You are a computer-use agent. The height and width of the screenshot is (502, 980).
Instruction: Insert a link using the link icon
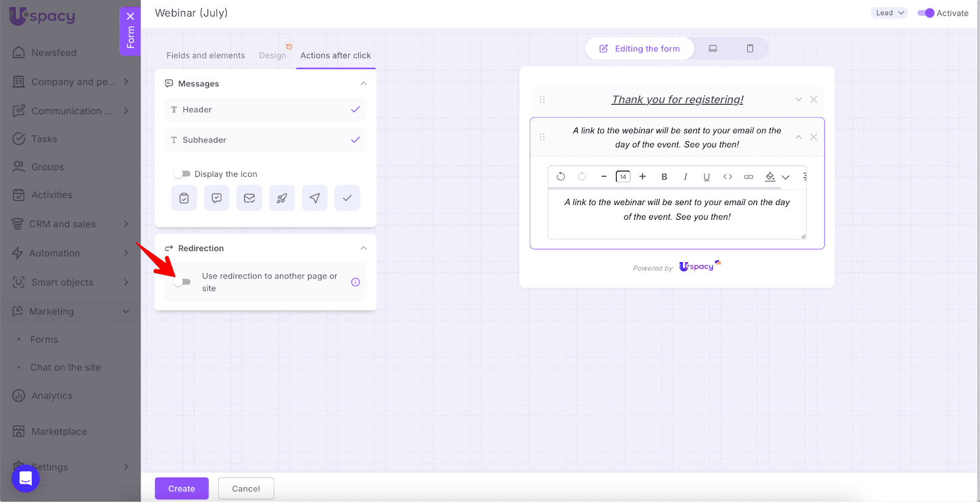pyautogui.click(x=748, y=177)
